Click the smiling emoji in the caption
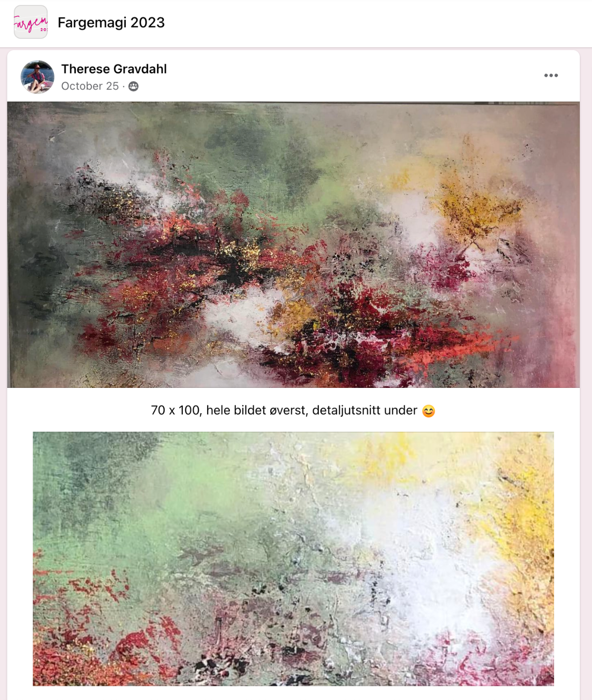592x700 pixels. (428, 411)
